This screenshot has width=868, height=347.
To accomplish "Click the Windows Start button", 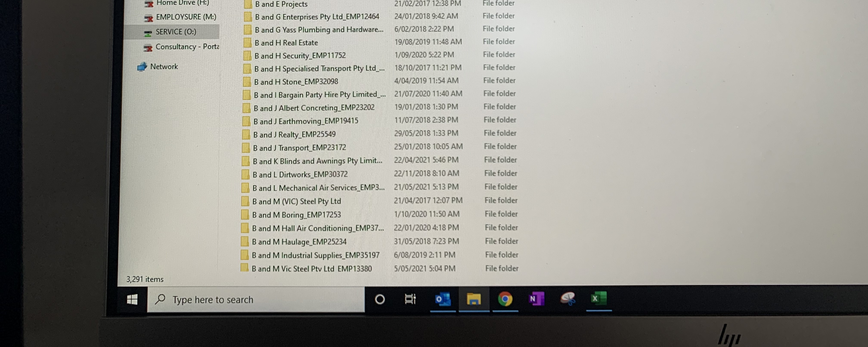I will [x=132, y=299].
